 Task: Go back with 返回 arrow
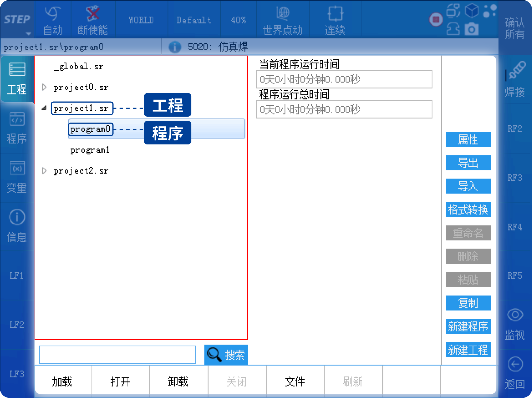pyautogui.click(x=515, y=373)
